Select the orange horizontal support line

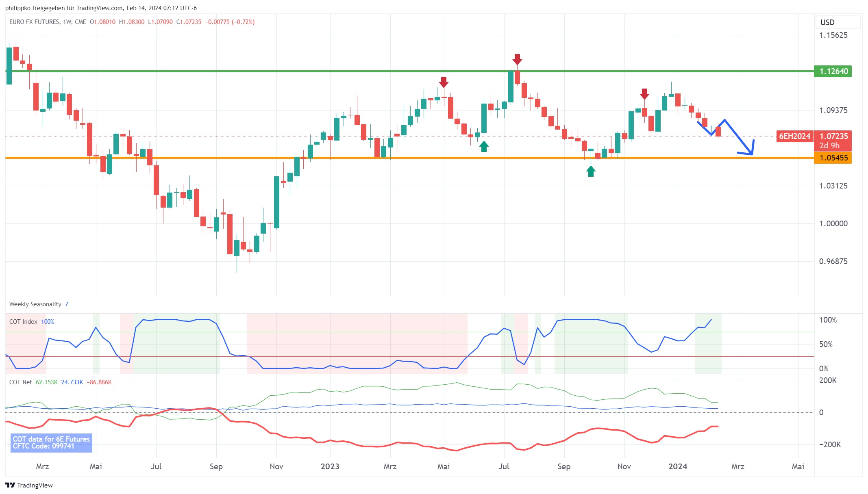(x=409, y=158)
